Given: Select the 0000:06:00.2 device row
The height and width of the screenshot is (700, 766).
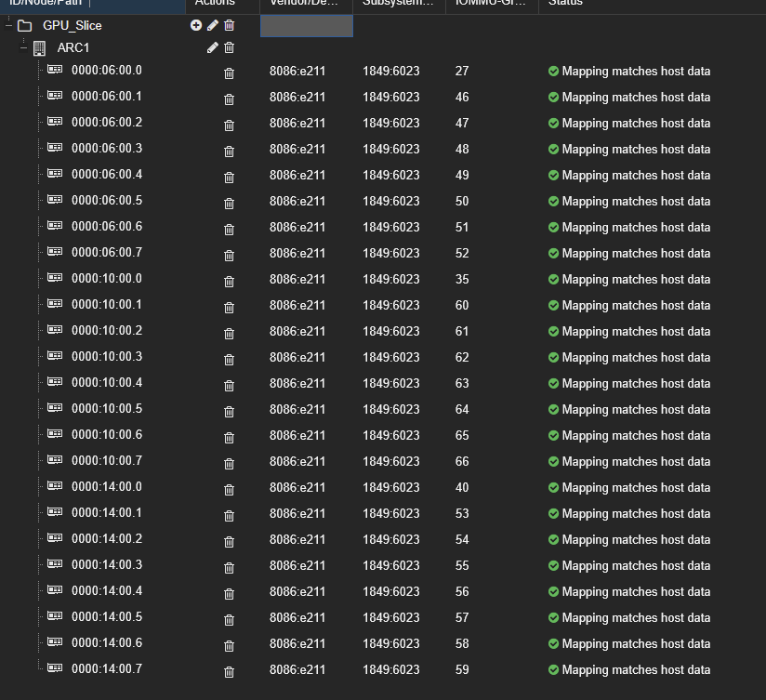Looking at the screenshot, I should pos(106,123).
